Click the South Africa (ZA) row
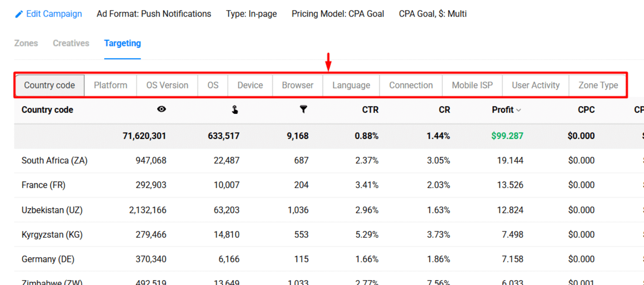Viewport: 644px width, 285px height. (55, 161)
